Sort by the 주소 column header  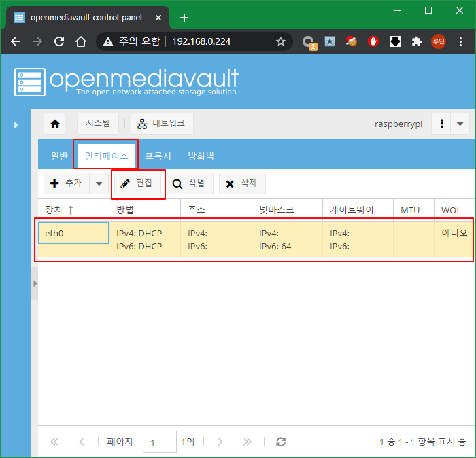click(x=216, y=210)
